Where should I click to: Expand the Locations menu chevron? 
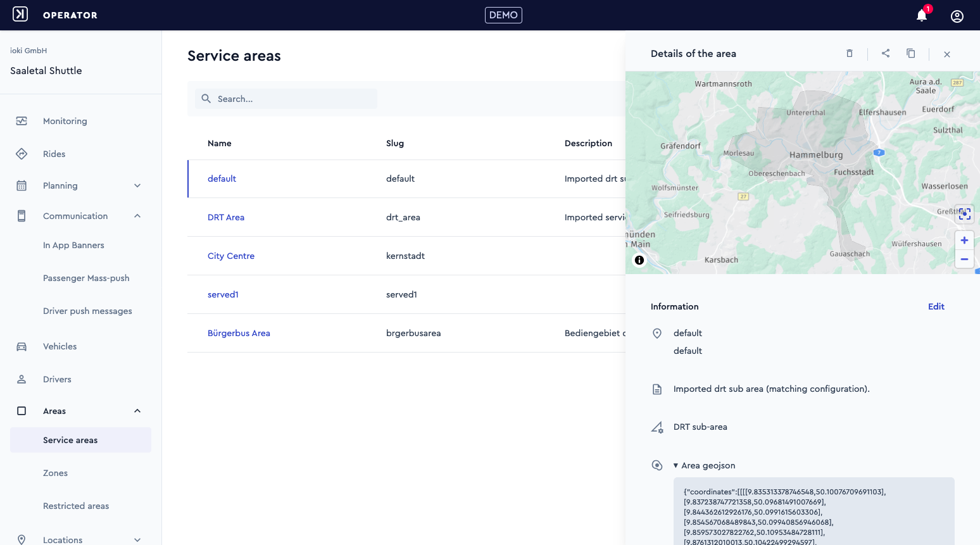(137, 540)
